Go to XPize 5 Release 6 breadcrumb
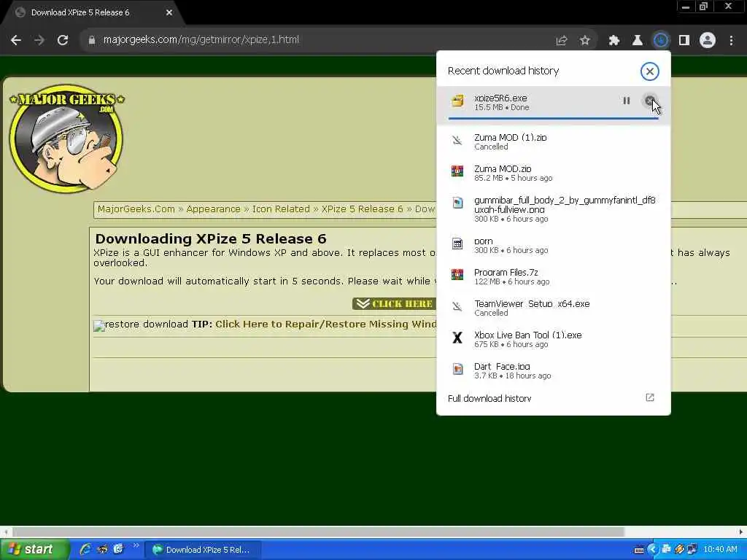Viewport: 747px width, 560px height. (362, 209)
